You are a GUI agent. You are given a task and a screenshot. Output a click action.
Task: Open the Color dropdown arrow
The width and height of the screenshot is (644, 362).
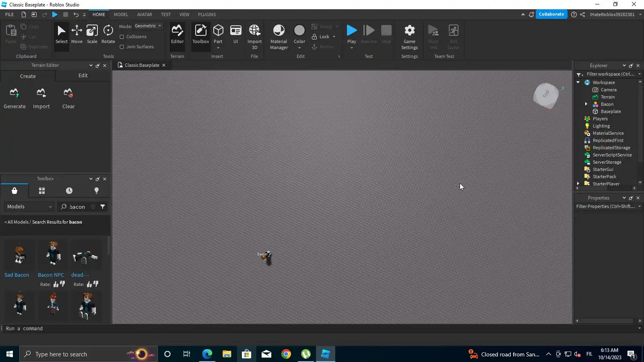(x=299, y=48)
